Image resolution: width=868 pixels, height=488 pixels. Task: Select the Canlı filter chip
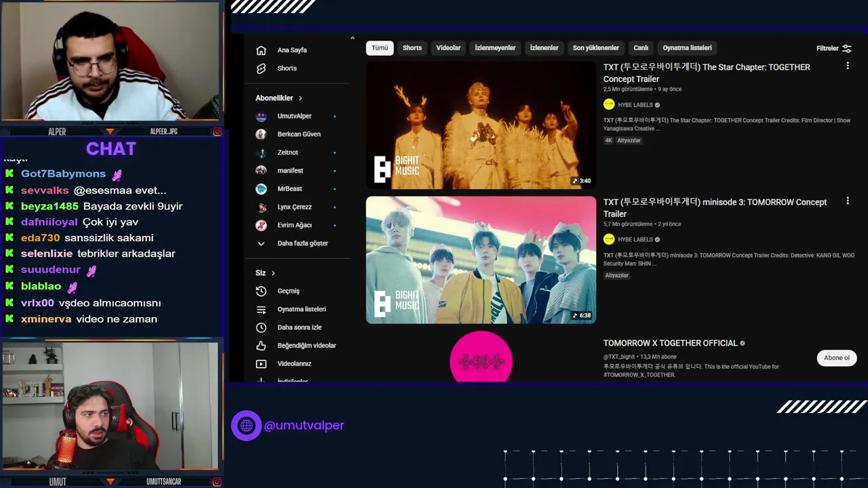click(641, 48)
